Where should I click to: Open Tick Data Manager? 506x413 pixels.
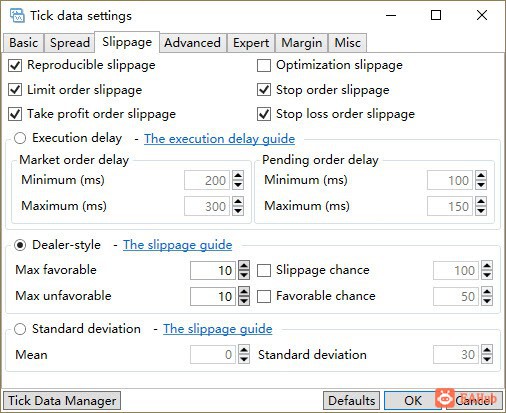62,401
